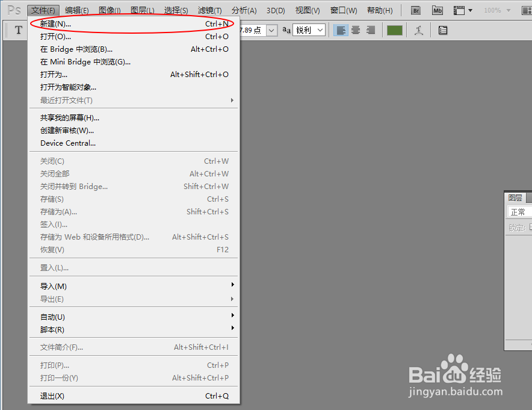The height and width of the screenshot is (410, 532).
Task: Open the 图像(I) menu
Action: tap(110, 10)
